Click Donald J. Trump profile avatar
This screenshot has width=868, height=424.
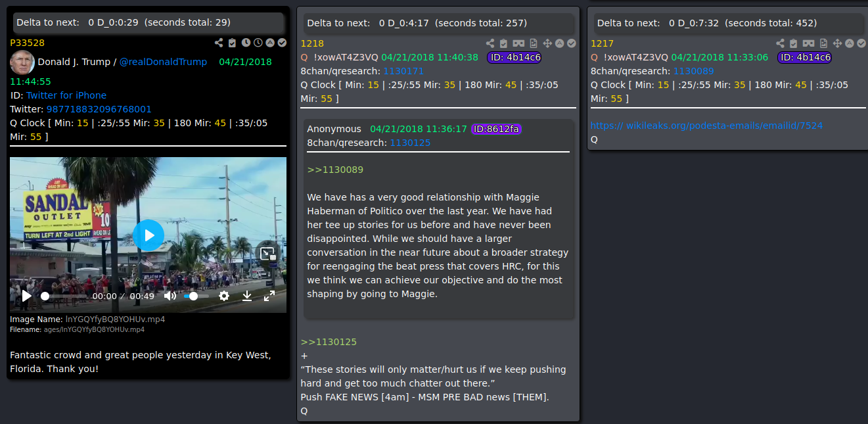[x=22, y=62]
